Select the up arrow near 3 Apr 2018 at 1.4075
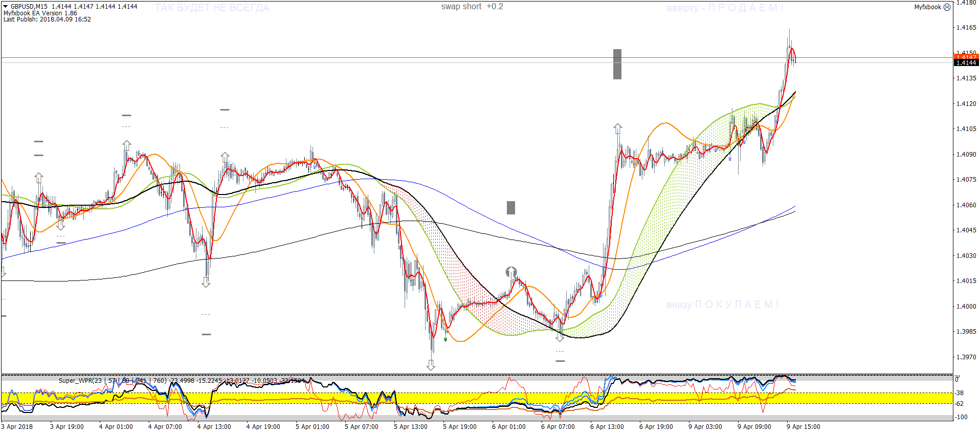 [39, 178]
